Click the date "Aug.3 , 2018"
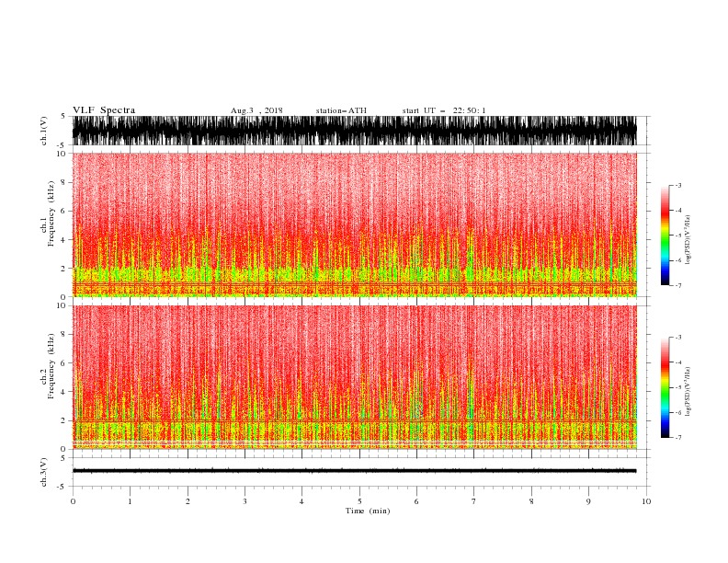Screen dimensions: 728x563 (256, 110)
